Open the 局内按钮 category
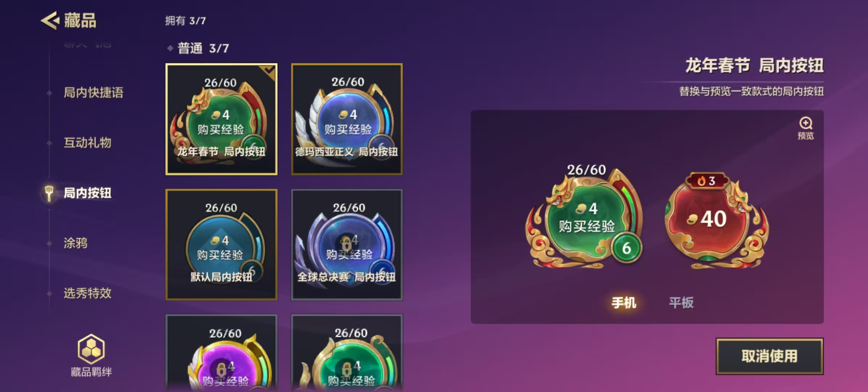The height and width of the screenshot is (392, 868). point(87,193)
